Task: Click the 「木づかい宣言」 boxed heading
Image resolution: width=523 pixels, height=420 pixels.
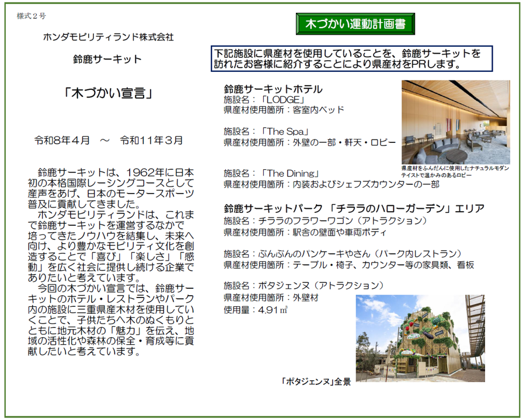Action: [108, 93]
